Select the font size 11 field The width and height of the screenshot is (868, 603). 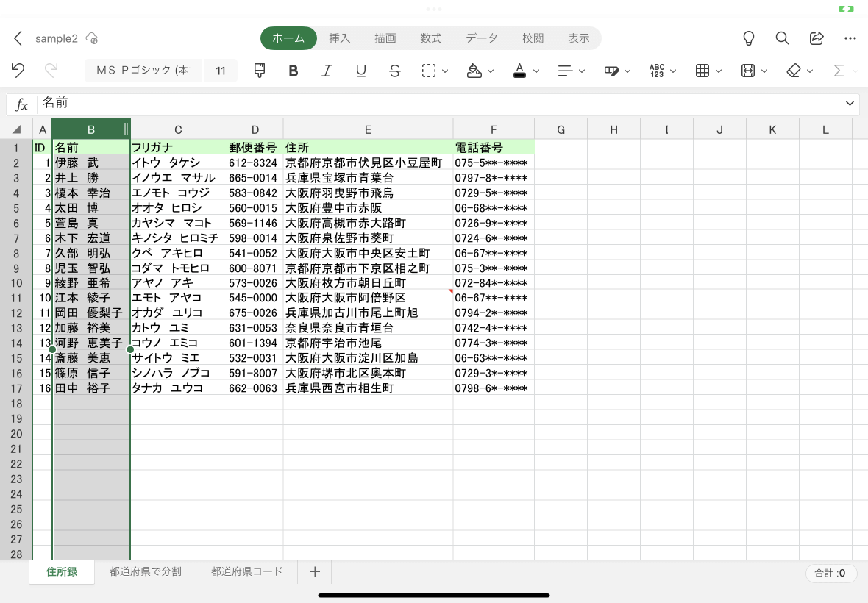[221, 71]
